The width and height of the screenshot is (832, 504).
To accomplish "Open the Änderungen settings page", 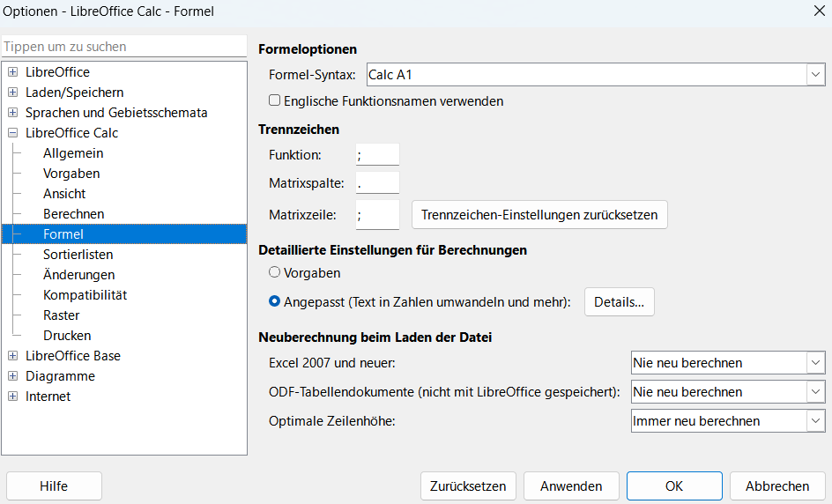I will [79, 275].
